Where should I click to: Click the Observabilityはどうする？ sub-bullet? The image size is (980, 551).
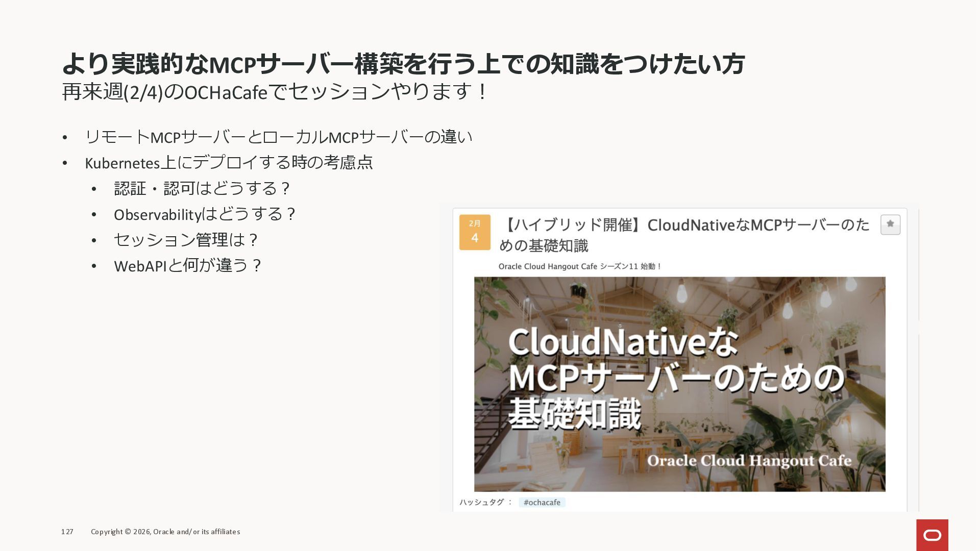pyautogui.click(x=204, y=214)
